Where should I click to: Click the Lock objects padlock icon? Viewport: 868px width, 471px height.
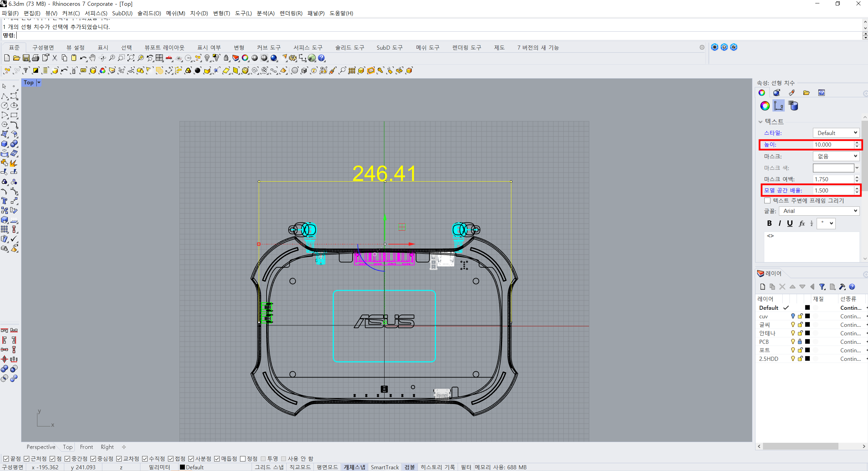pos(226,58)
